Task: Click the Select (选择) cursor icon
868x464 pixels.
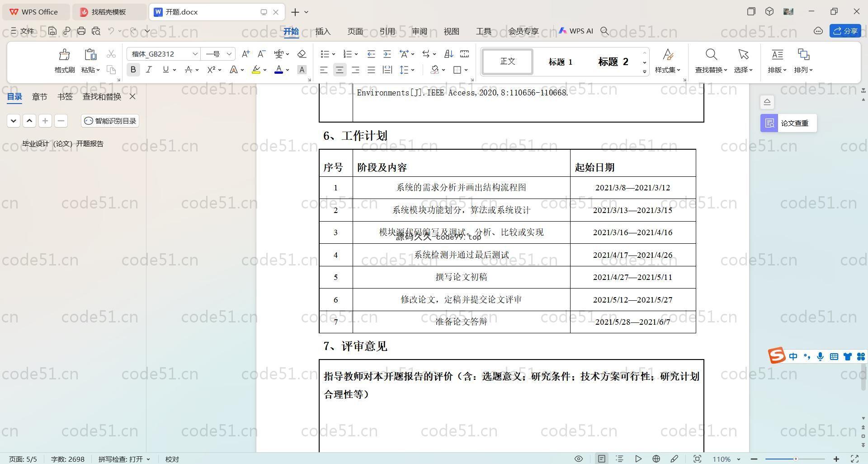Action: tap(743, 55)
